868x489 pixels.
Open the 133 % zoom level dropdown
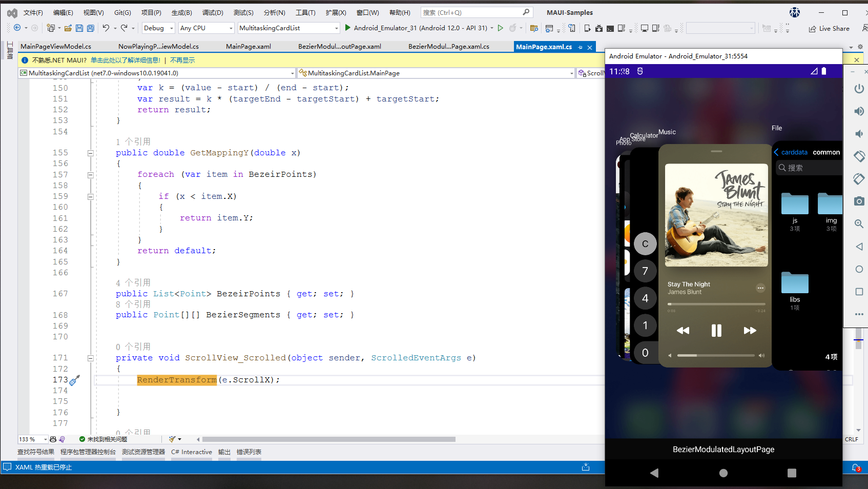(x=33, y=439)
